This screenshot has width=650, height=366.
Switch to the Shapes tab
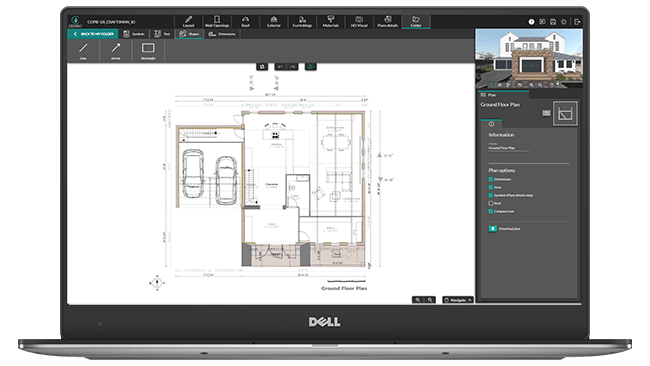point(189,34)
